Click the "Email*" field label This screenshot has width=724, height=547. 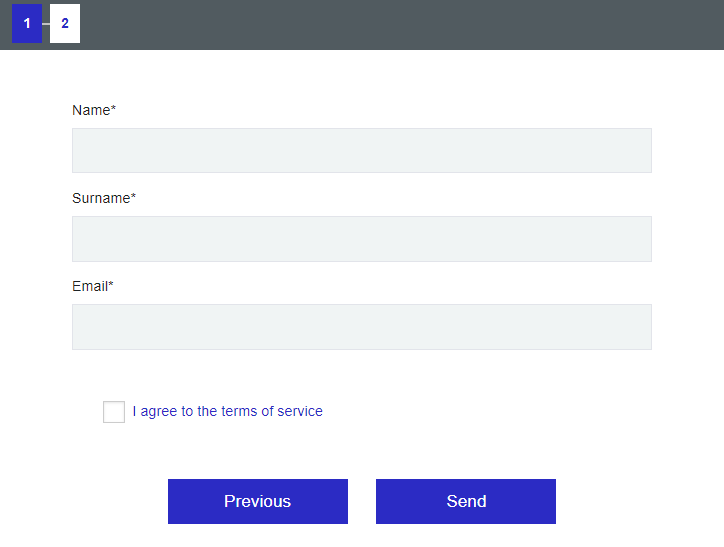[x=92, y=286]
